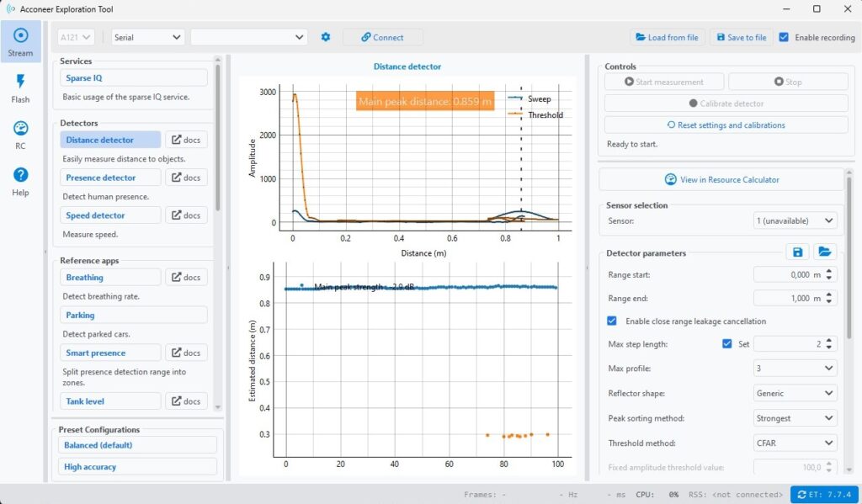Open the Serial connection type dropdown

click(x=147, y=37)
